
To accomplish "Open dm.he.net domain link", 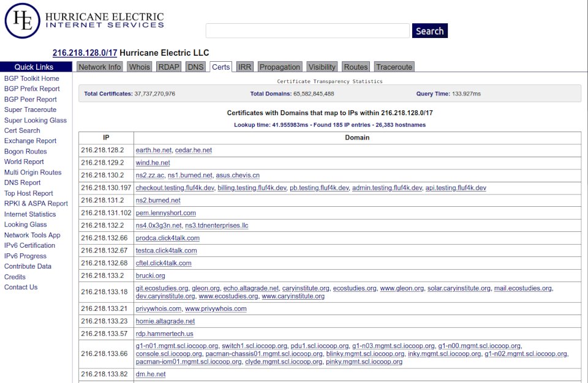I will [151, 374].
